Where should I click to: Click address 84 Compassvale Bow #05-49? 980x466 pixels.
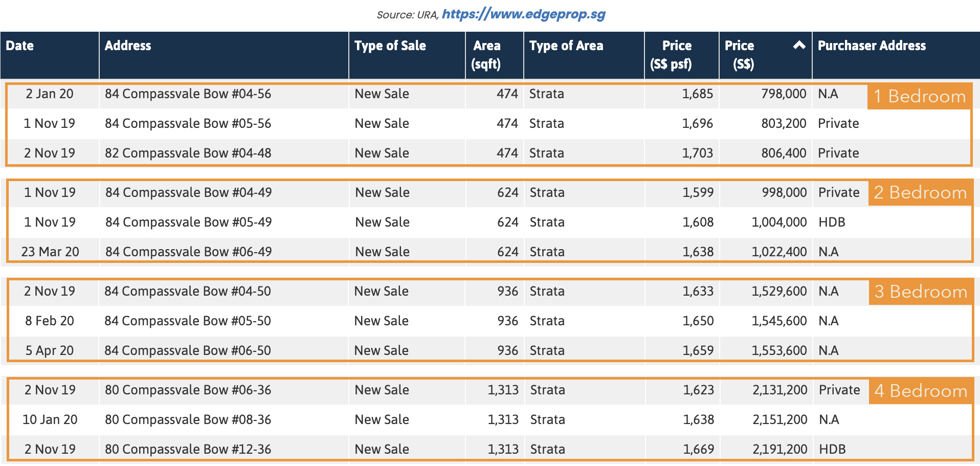(188, 223)
